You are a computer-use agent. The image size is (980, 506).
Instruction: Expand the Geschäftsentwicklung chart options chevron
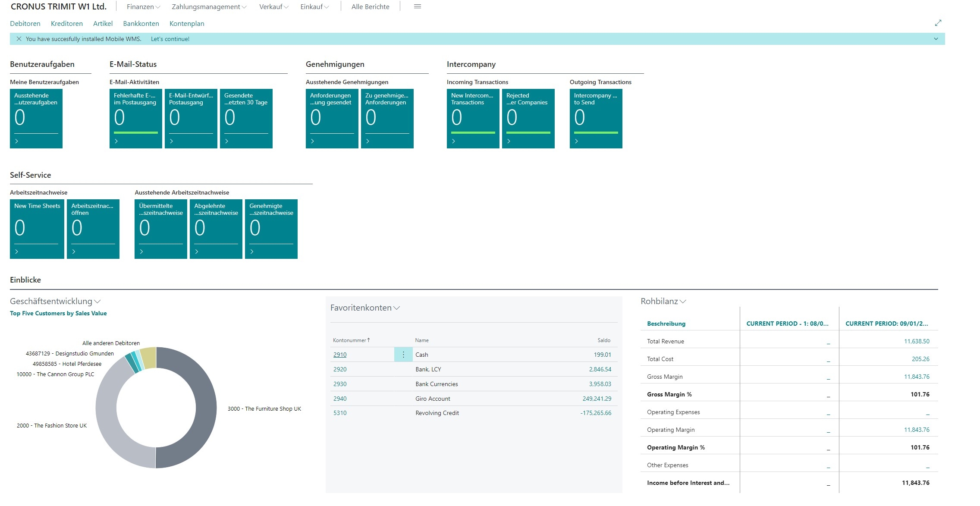coord(97,302)
